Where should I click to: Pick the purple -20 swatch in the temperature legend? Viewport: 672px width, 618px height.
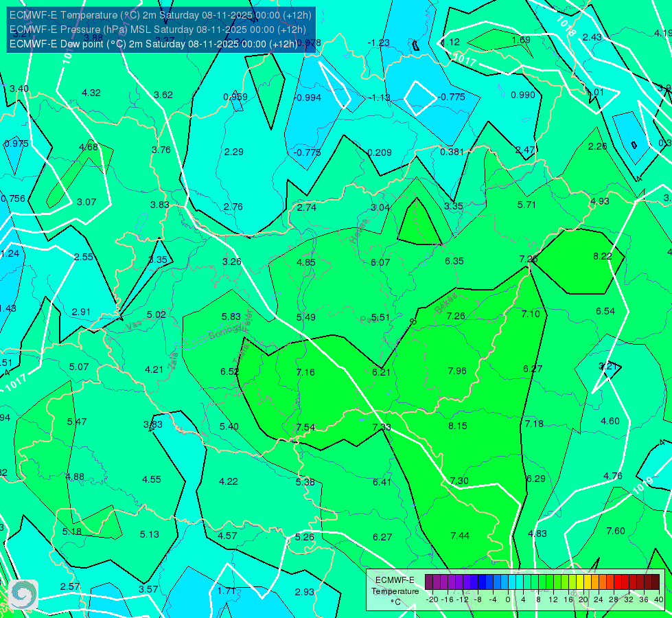coord(429,582)
